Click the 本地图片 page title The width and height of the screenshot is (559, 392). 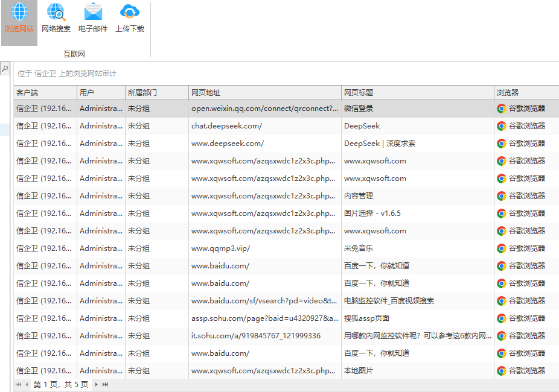coord(359,371)
